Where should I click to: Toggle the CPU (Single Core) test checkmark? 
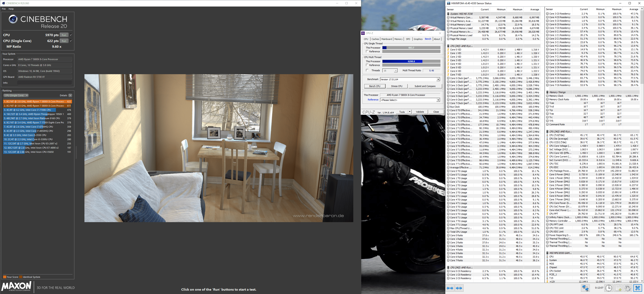point(71,41)
